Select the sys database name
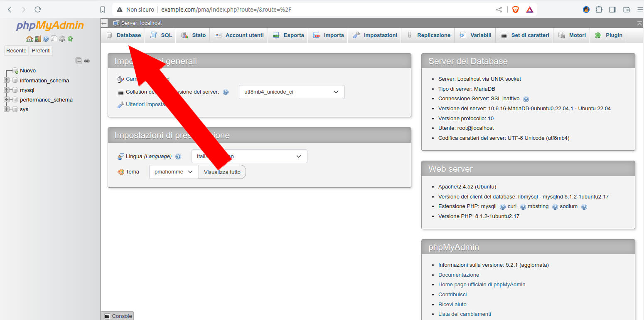This screenshot has width=644, height=320. pyautogui.click(x=24, y=109)
